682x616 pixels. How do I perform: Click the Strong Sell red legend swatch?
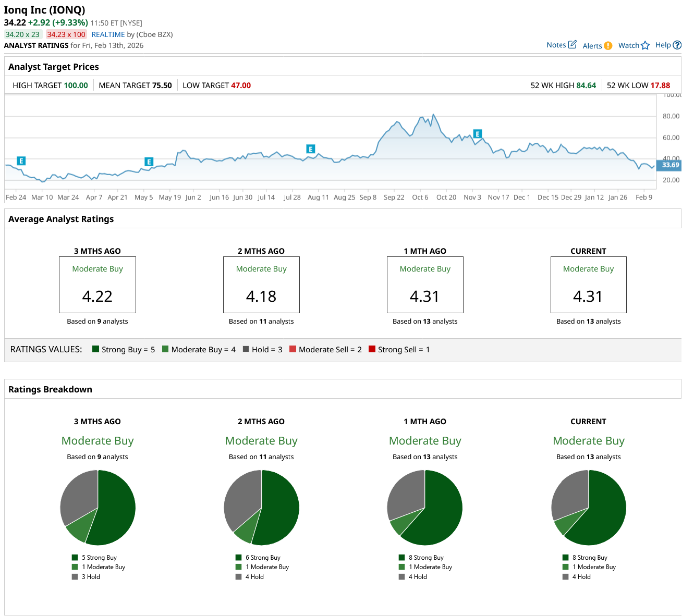(x=371, y=349)
